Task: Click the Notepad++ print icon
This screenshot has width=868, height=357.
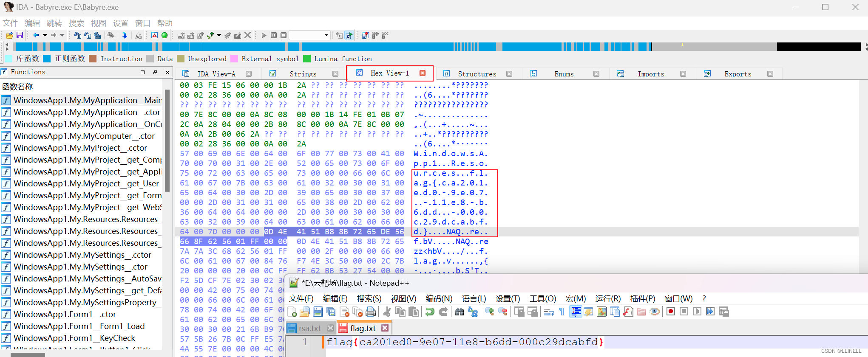Action: click(371, 312)
